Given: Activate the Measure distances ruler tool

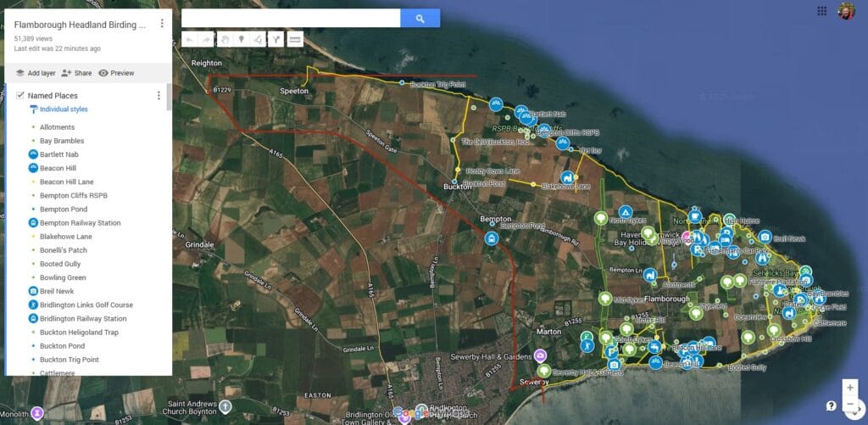Looking at the screenshot, I should (x=295, y=39).
